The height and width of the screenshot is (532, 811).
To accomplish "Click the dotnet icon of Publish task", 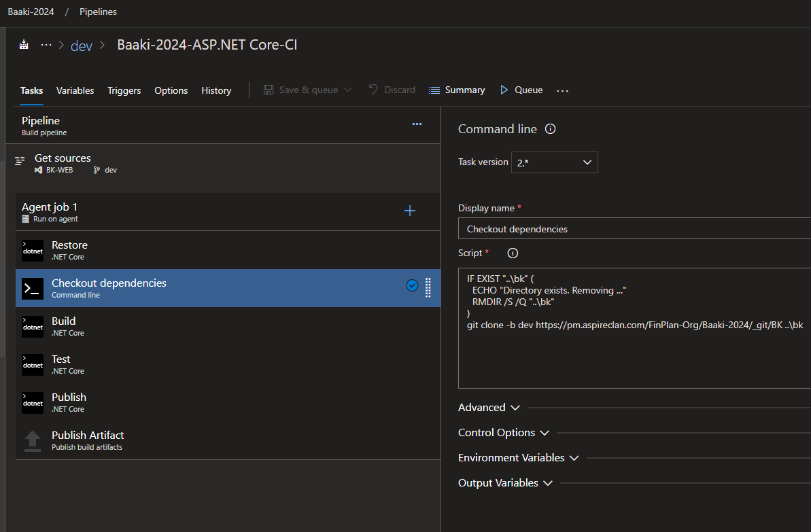I will tap(33, 403).
